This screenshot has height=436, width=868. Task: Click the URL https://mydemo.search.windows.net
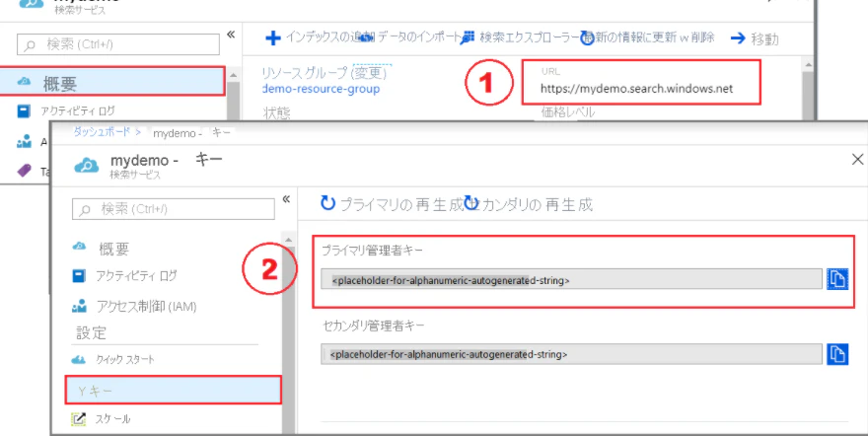(x=636, y=89)
